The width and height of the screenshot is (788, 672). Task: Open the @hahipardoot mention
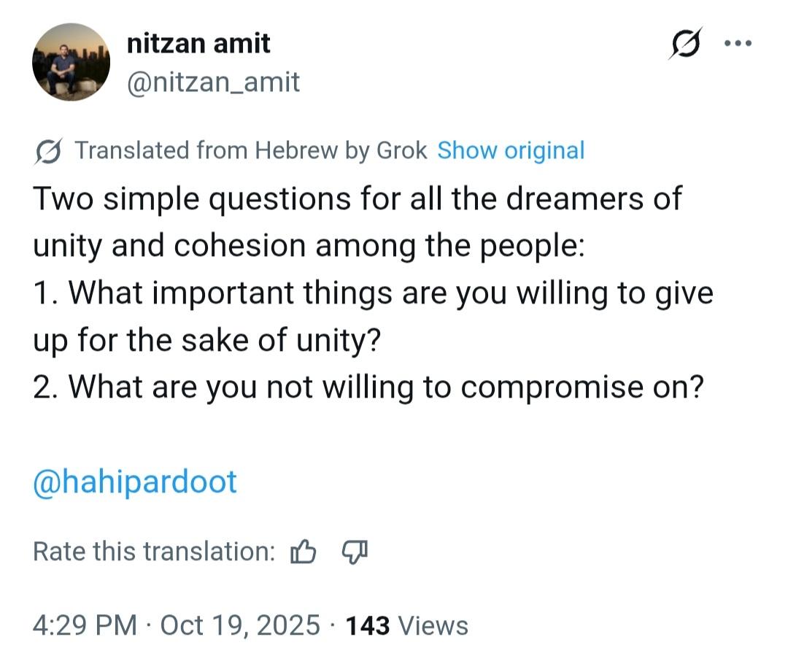click(x=135, y=482)
